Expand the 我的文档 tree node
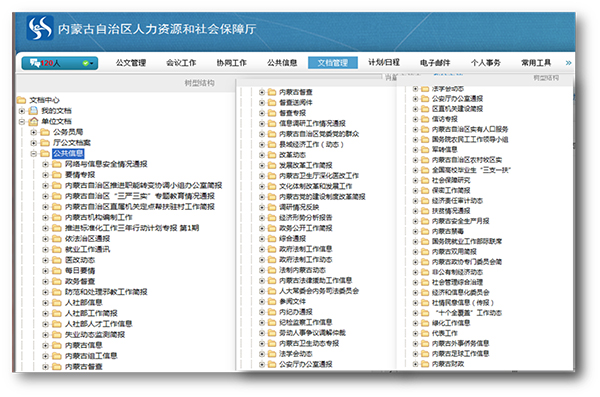This screenshot has width=600, height=397. (22, 111)
